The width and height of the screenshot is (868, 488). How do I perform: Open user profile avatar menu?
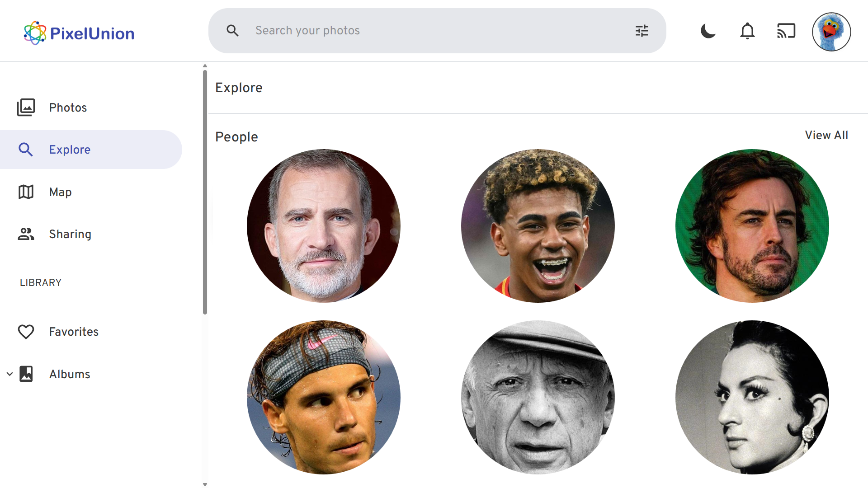pyautogui.click(x=831, y=32)
